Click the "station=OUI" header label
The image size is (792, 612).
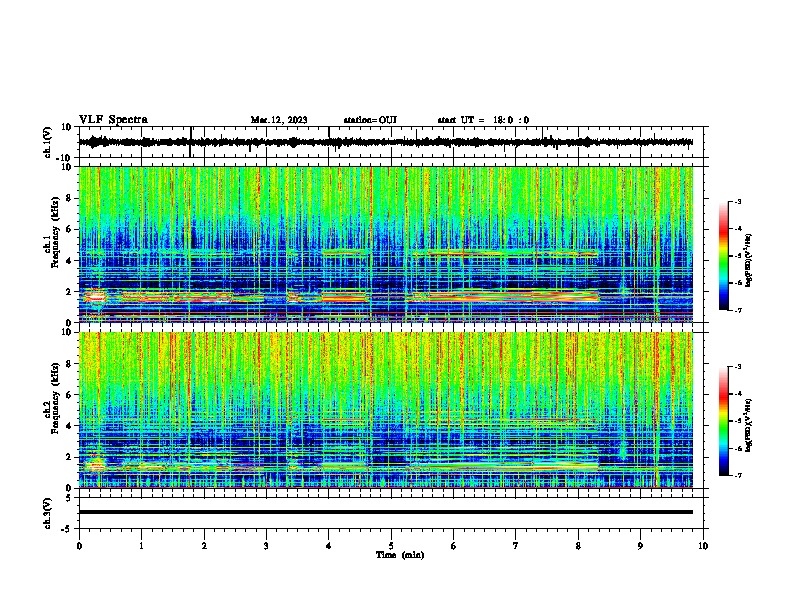tap(370, 120)
